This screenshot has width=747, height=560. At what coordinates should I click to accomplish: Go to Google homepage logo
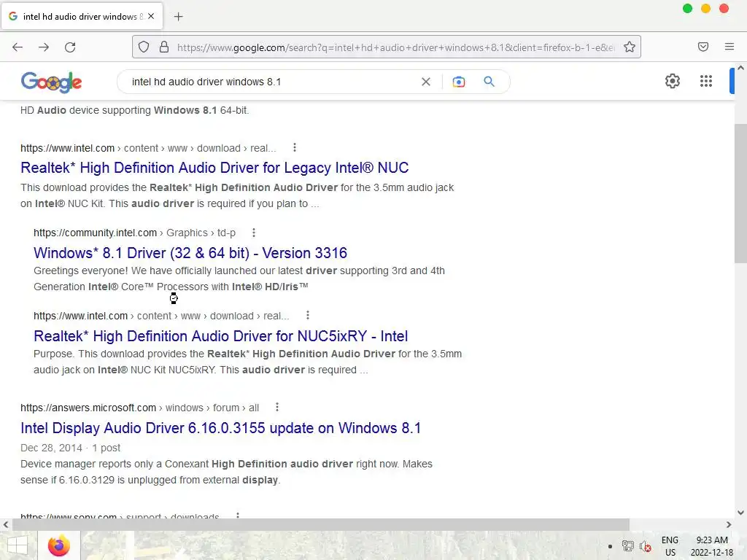coord(52,82)
